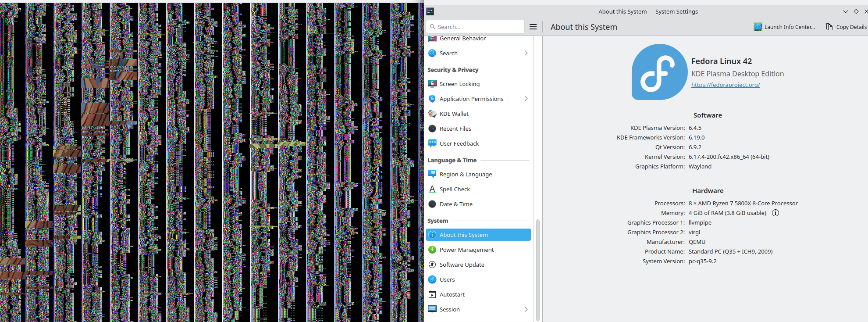Viewport: 868px width, 322px height.
Task: Expand Application Permissions submenu arrow
Action: coord(526,99)
